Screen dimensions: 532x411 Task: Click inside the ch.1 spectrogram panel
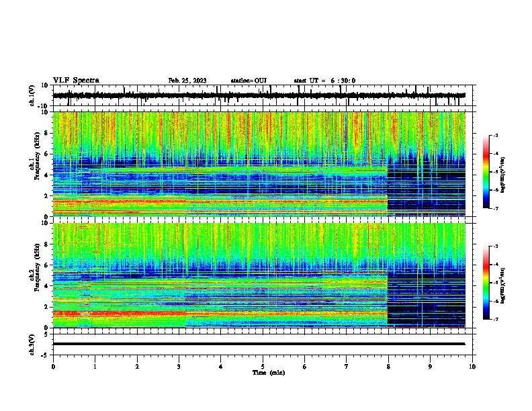pyautogui.click(x=259, y=164)
